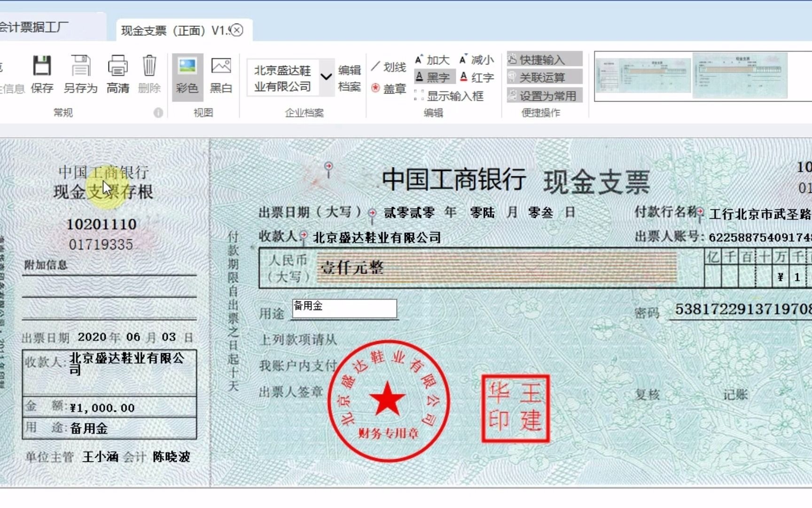Click the pin marker above cheque title

(x=328, y=169)
